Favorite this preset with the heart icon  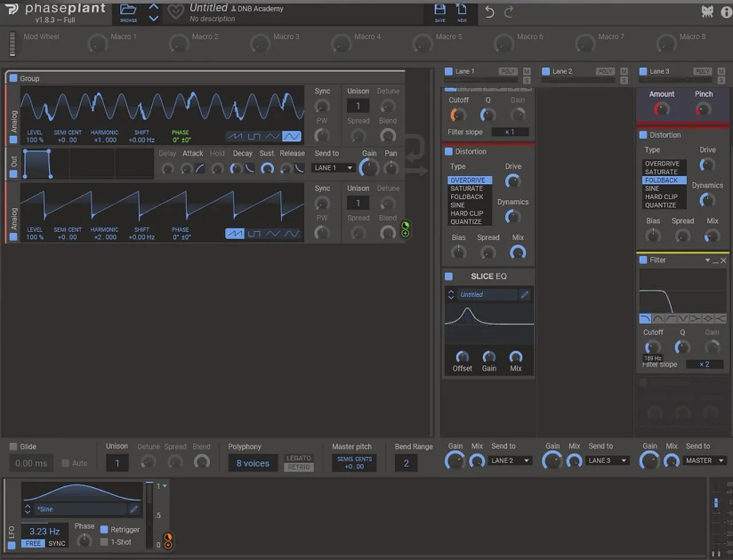(175, 12)
